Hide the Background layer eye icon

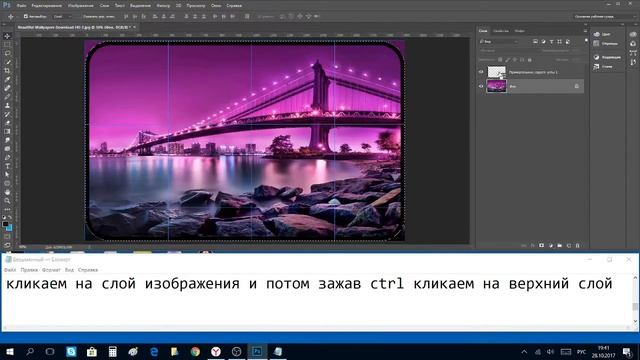(x=481, y=86)
